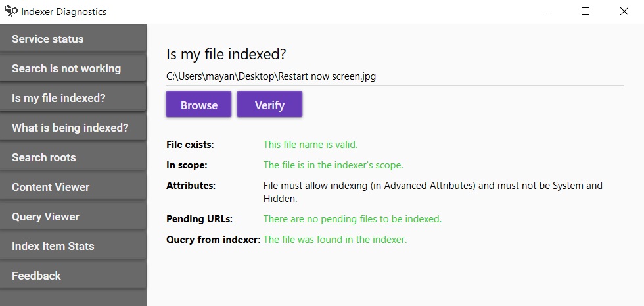Switch to Content Viewer
This screenshot has height=306, width=644.
pos(73,187)
